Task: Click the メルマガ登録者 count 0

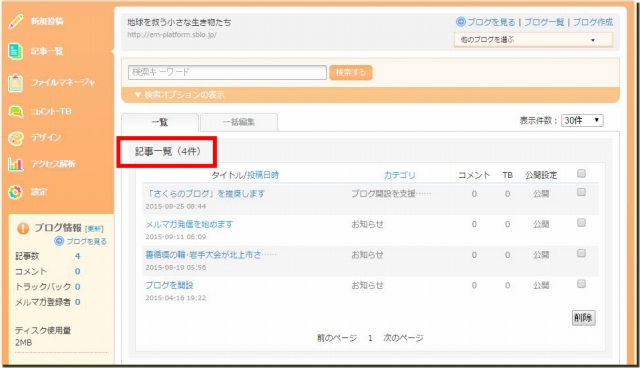Action: 78,302
